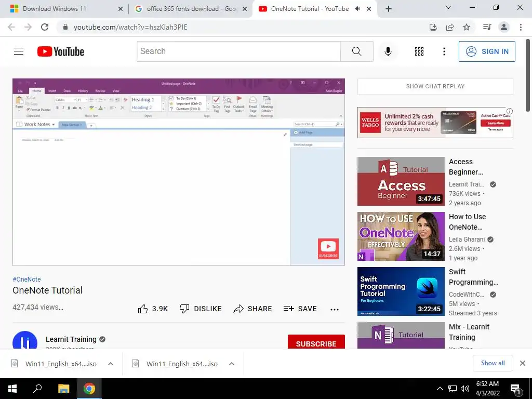The width and height of the screenshot is (532, 399).
Task: Open Chrome profile avatar
Action: (504, 27)
